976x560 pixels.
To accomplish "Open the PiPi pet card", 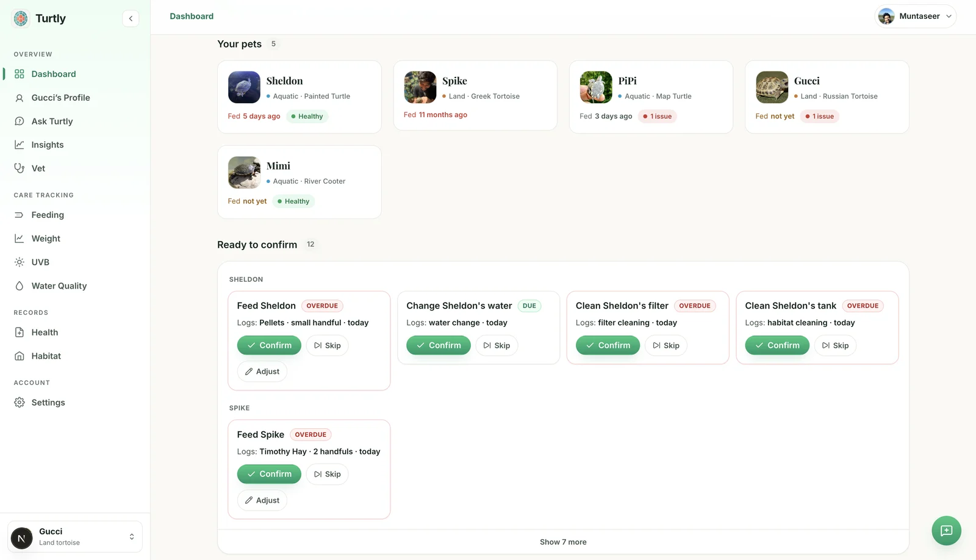I will click(x=651, y=97).
